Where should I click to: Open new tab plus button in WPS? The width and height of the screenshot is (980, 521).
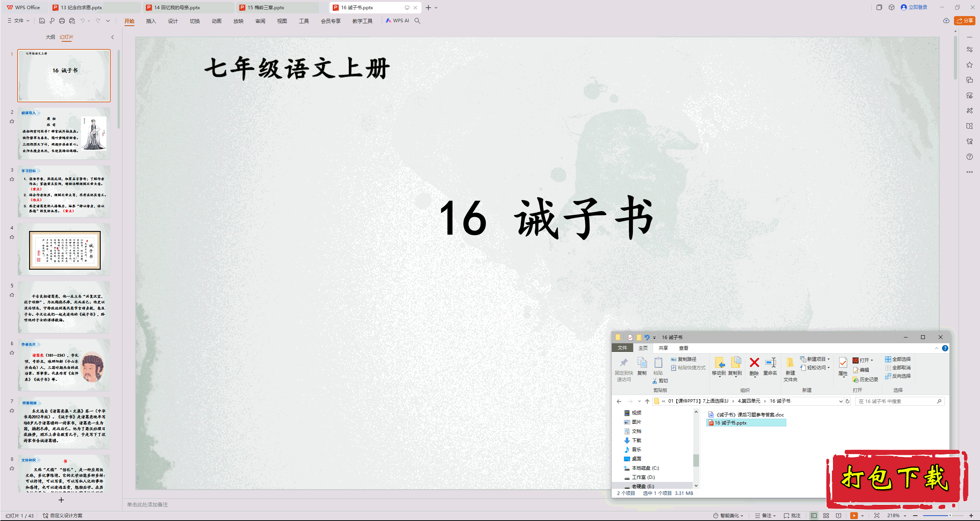428,7
